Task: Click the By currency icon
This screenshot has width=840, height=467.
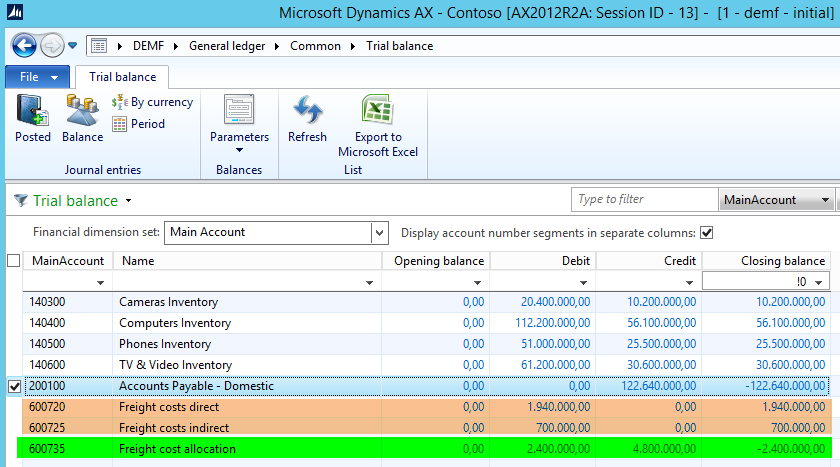Action: (x=152, y=102)
